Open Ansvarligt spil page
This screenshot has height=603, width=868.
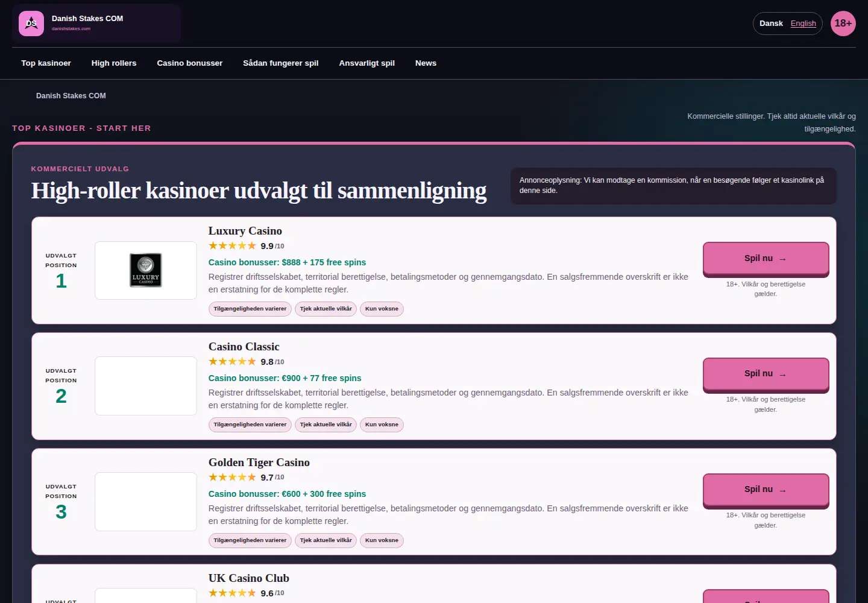(x=367, y=63)
